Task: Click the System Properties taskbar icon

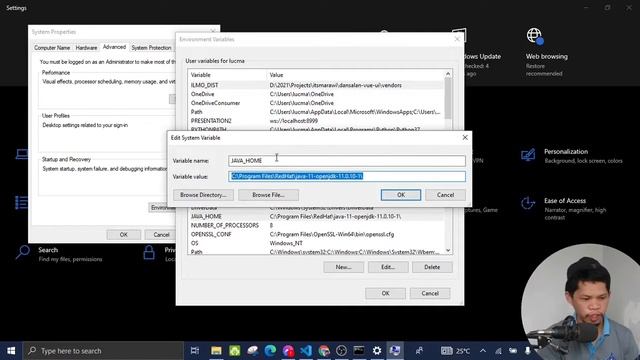Action: [x=395, y=351]
